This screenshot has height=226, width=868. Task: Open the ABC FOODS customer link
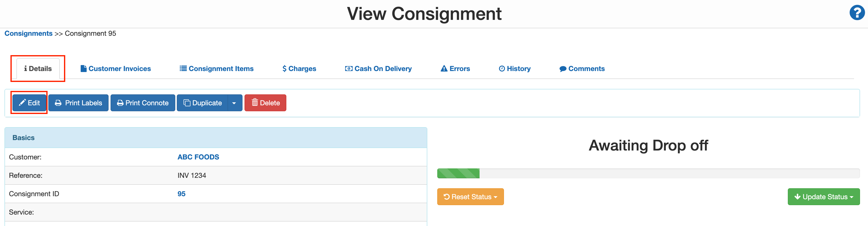coord(198,156)
